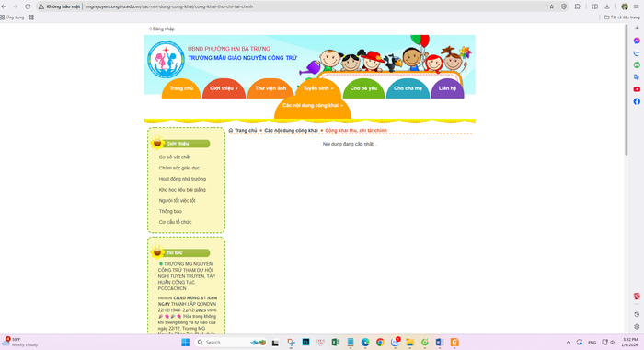Screen dimensions: 644x350
Task: Click the page vertical scrollbar
Action: tap(627, 90)
